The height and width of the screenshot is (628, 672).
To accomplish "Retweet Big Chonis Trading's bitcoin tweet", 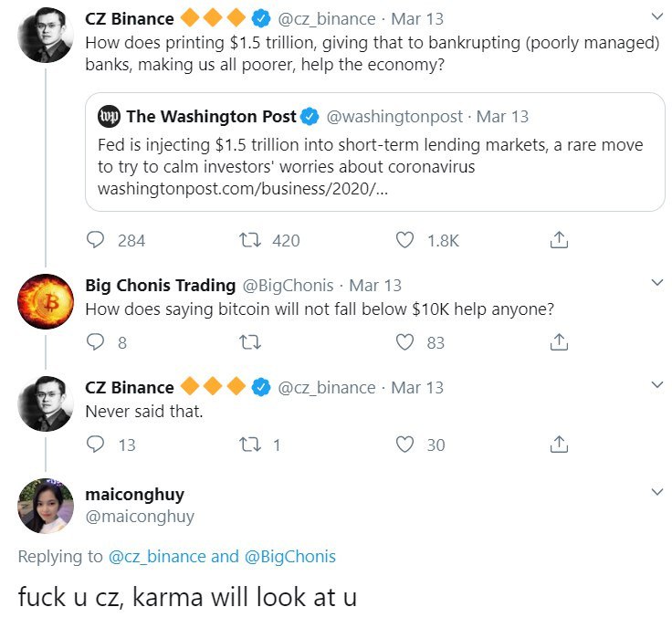I will 250,342.
